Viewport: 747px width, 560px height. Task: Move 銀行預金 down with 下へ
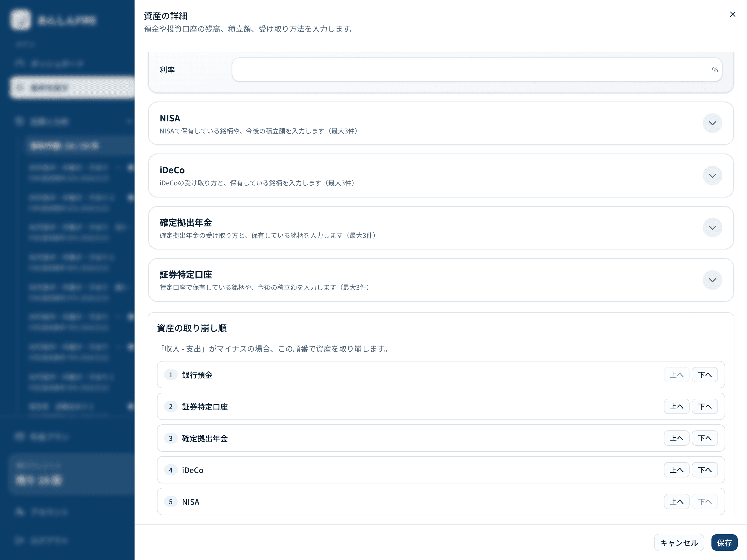click(704, 375)
